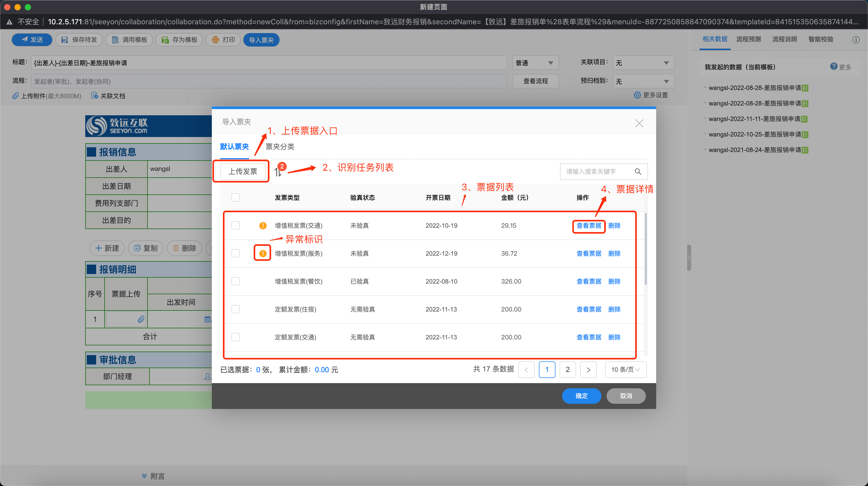868x486 pixels.
Task: Open the 预归档到 dropdown
Action: [x=643, y=81]
